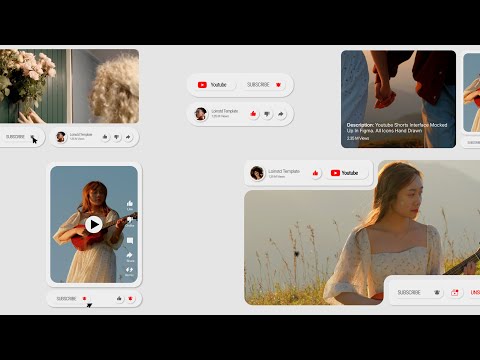
Task: Open comments on the Shorts video
Action: (x=130, y=240)
